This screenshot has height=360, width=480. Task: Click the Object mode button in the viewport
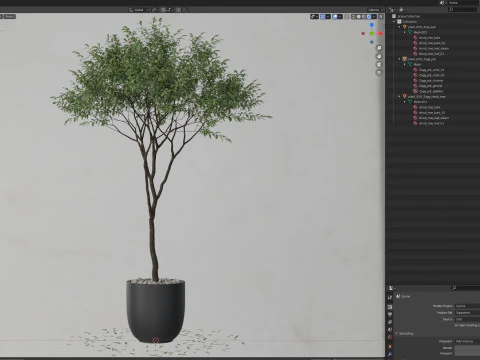9,16
